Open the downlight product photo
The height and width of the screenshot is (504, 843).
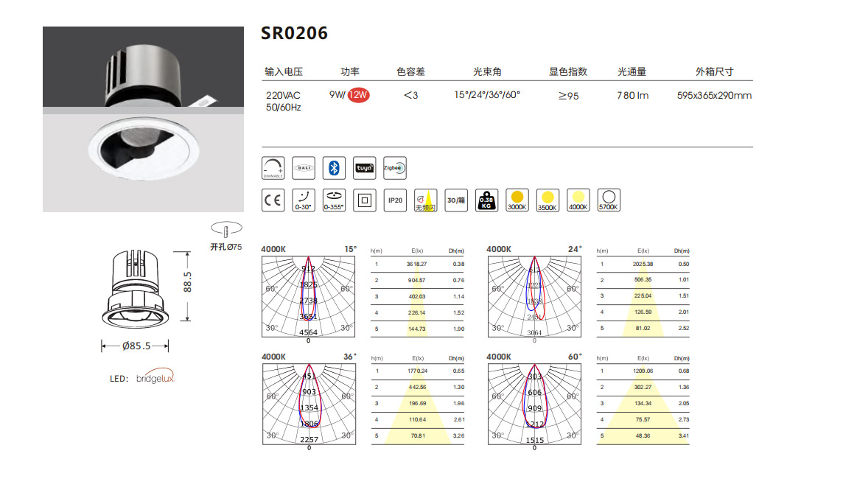143,119
